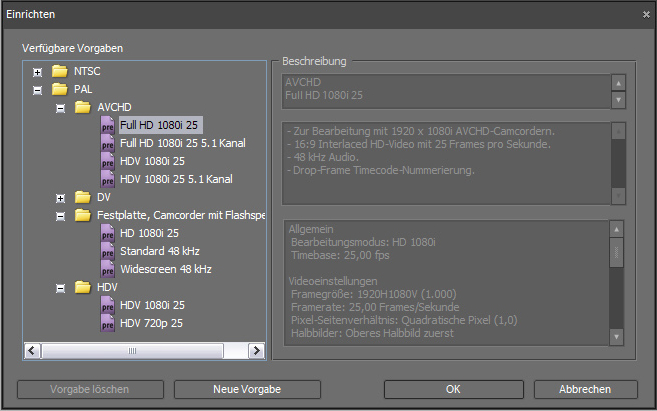The height and width of the screenshot is (411, 657).
Task: Click the HD 1080i 25 preset icon
Action: [x=108, y=233]
